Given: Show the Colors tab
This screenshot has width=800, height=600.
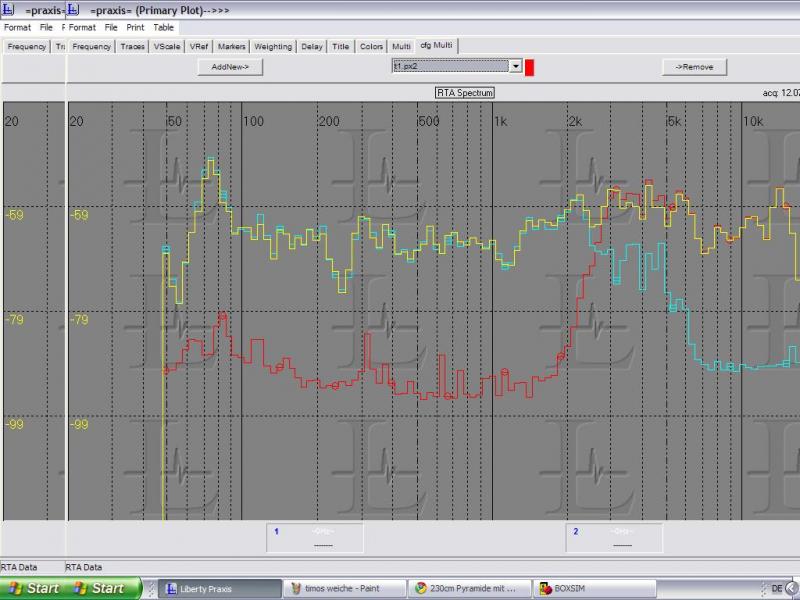Looking at the screenshot, I should (371, 46).
